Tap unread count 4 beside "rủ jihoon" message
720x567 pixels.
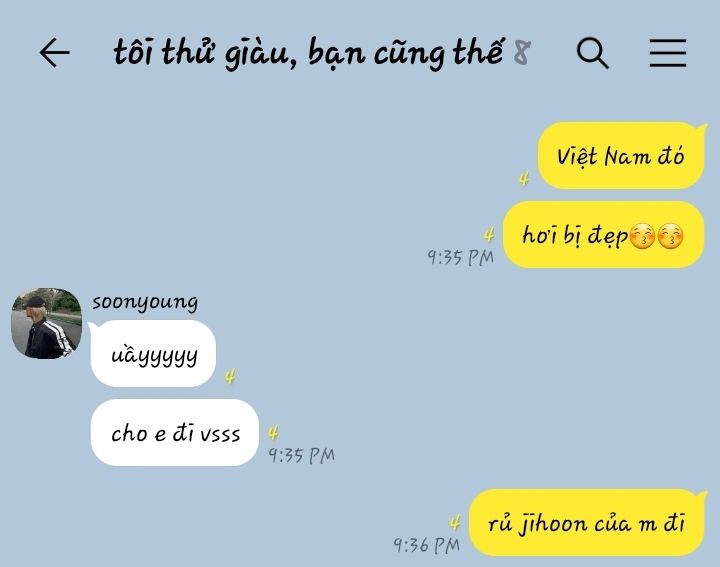click(x=455, y=522)
